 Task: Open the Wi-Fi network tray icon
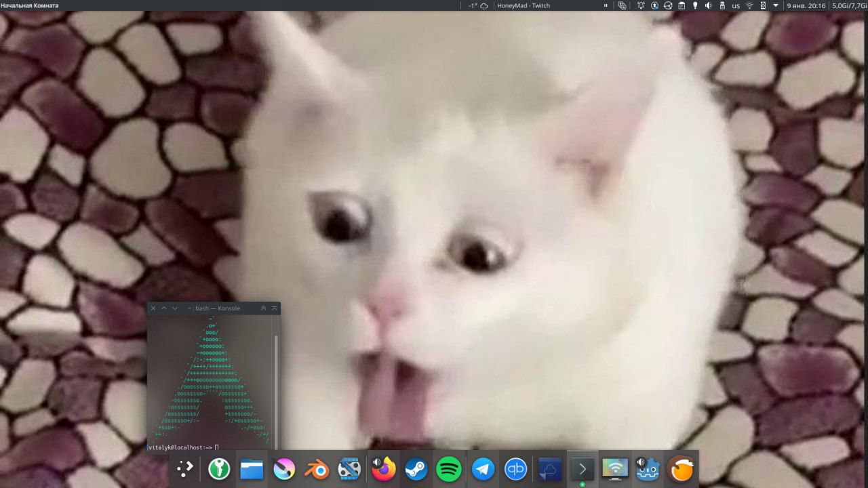coord(749,5)
